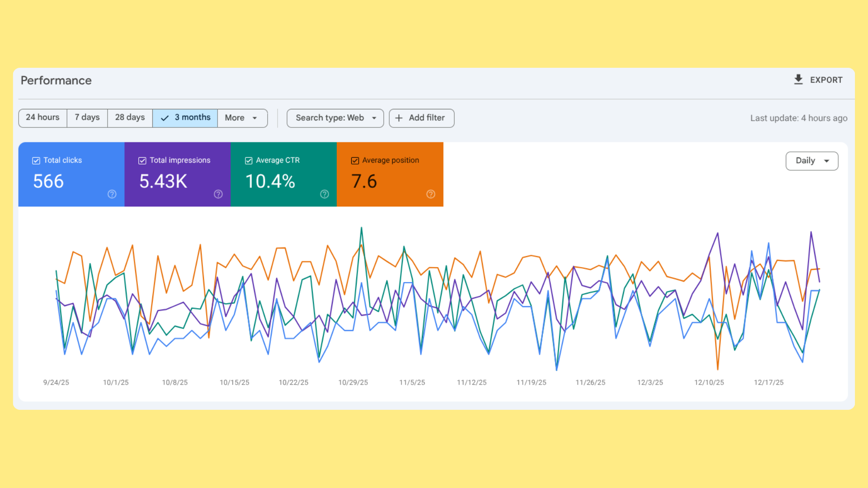Viewport: 868px width, 488px height.
Task: Uncheck the Total clicks checkbox
Action: 36,161
